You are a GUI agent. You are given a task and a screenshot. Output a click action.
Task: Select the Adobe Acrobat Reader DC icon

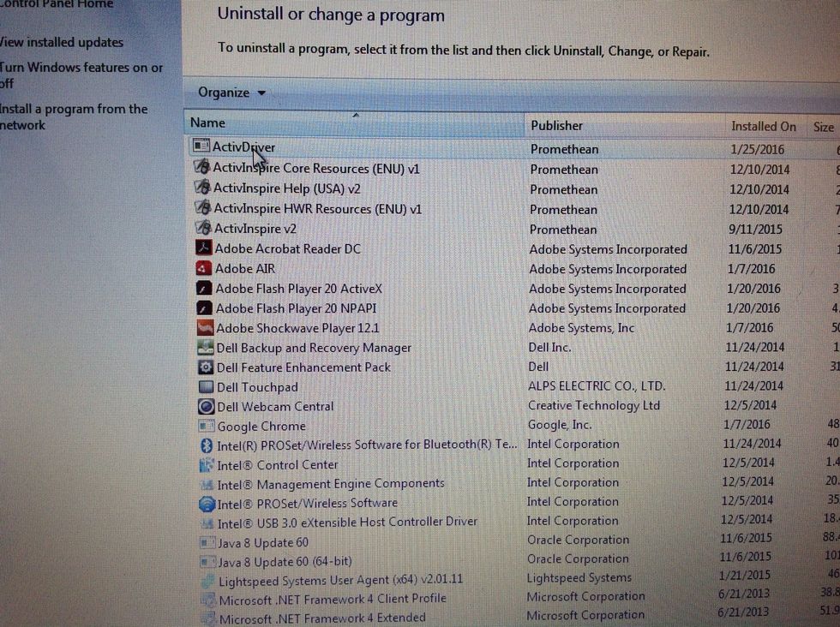(x=203, y=248)
